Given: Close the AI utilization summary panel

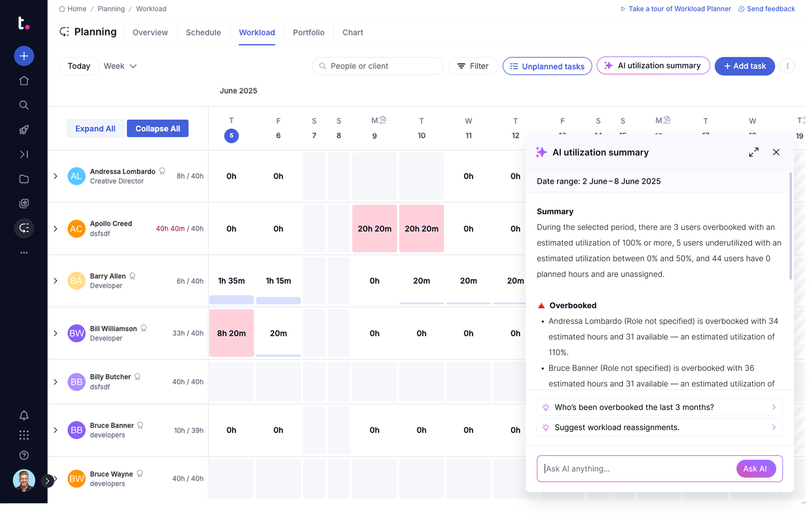Looking at the screenshot, I should pyautogui.click(x=776, y=152).
